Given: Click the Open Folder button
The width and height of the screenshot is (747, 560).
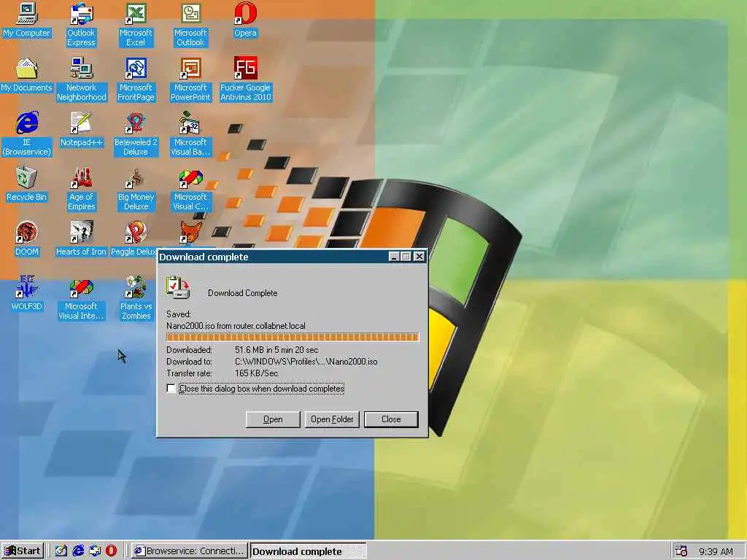Looking at the screenshot, I should point(332,419).
